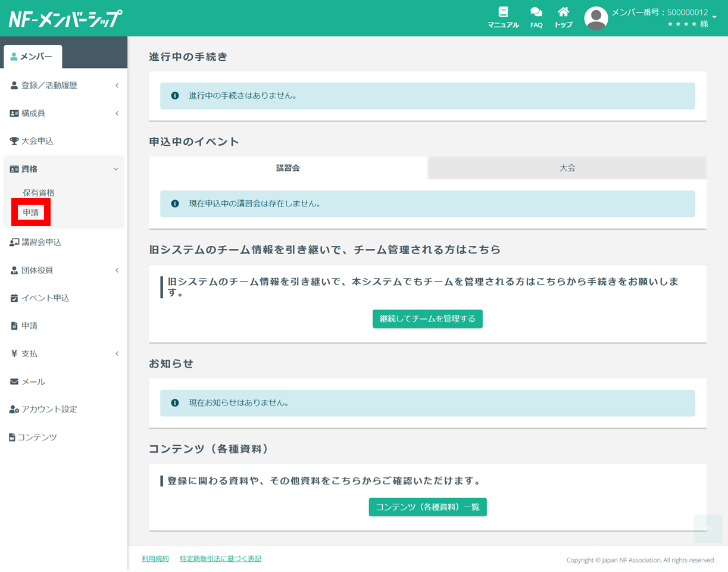Expand 団体役員 submenu chevron
The width and height of the screenshot is (728, 572).
[x=117, y=270]
